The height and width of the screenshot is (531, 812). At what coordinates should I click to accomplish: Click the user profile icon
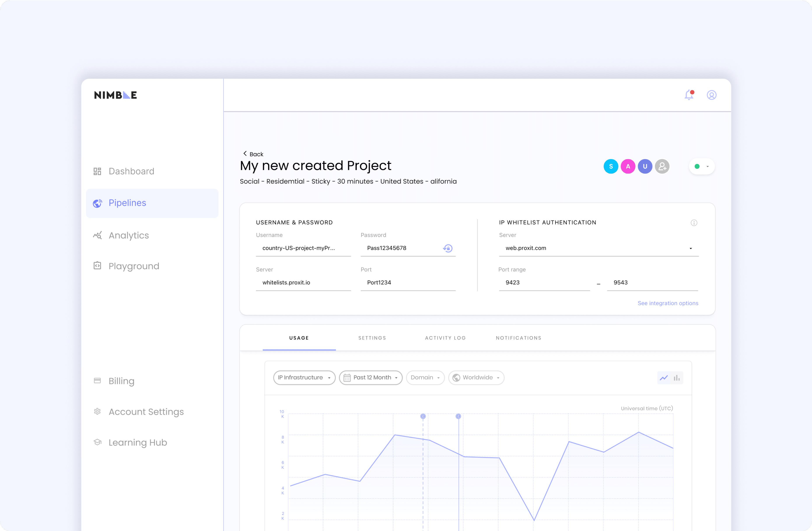(711, 95)
